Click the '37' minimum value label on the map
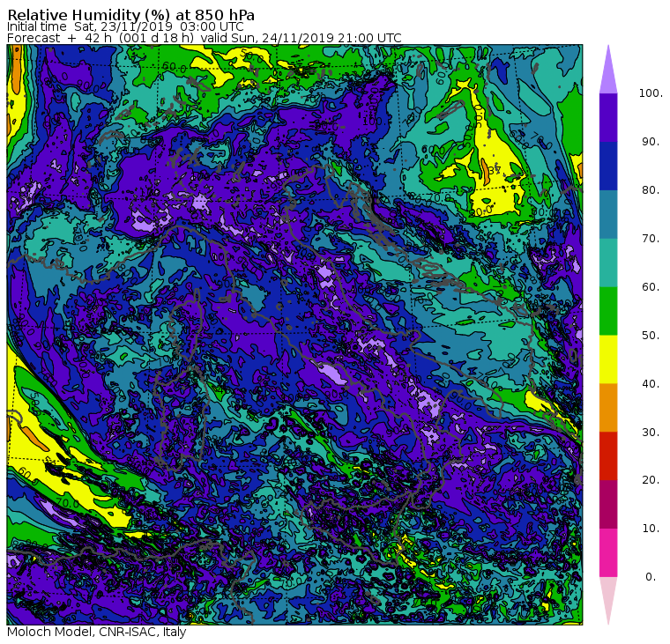 click(495, 171)
